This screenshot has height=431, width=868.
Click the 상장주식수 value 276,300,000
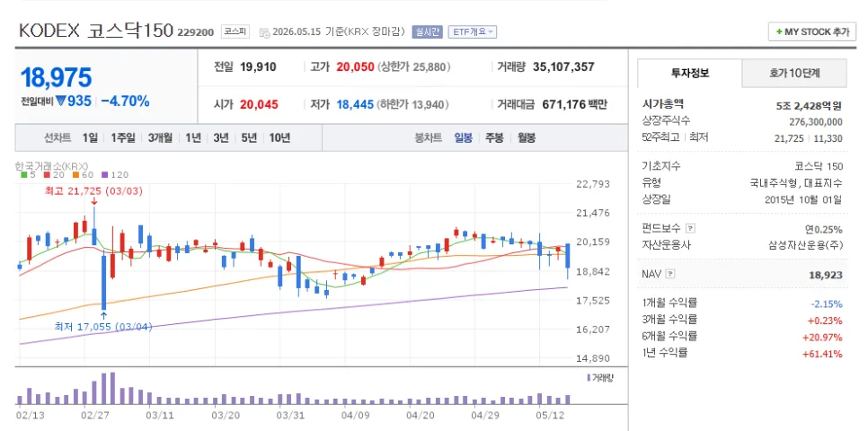point(815,122)
